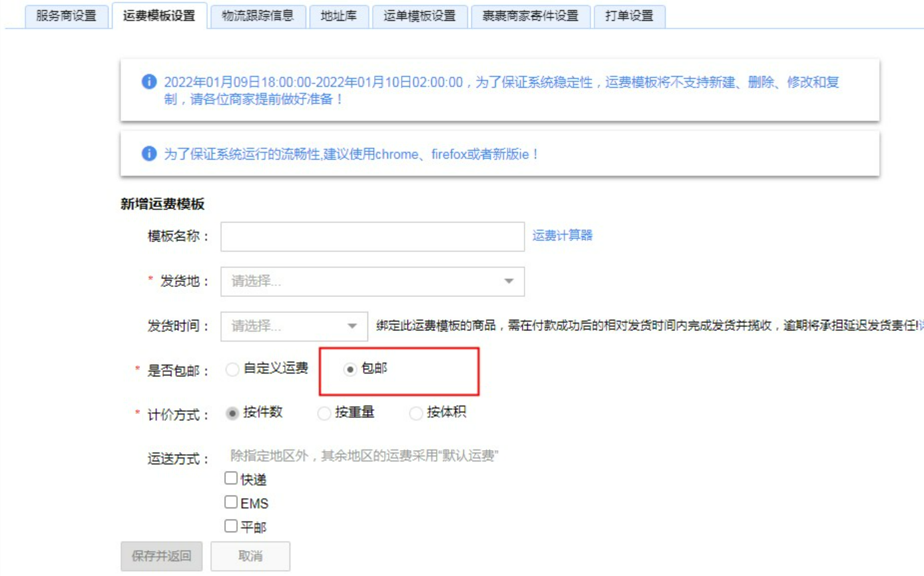Expand the 发货地 dropdown

coord(372,281)
